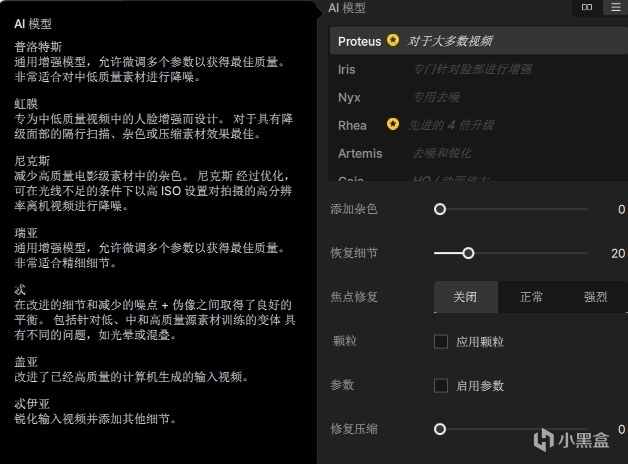Screen dimensions: 628x464
Task: Click the 专用去噪 description
Action: coord(436,97)
